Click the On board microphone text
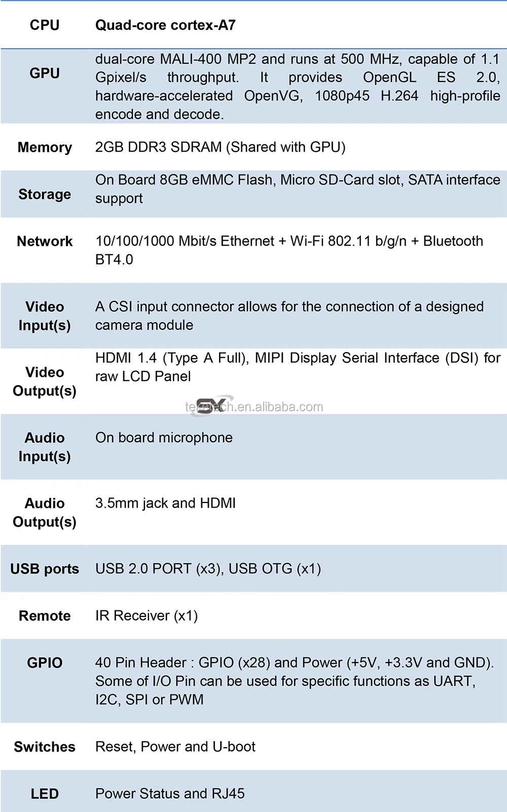Screen dimensions: 507x812 tap(164, 438)
